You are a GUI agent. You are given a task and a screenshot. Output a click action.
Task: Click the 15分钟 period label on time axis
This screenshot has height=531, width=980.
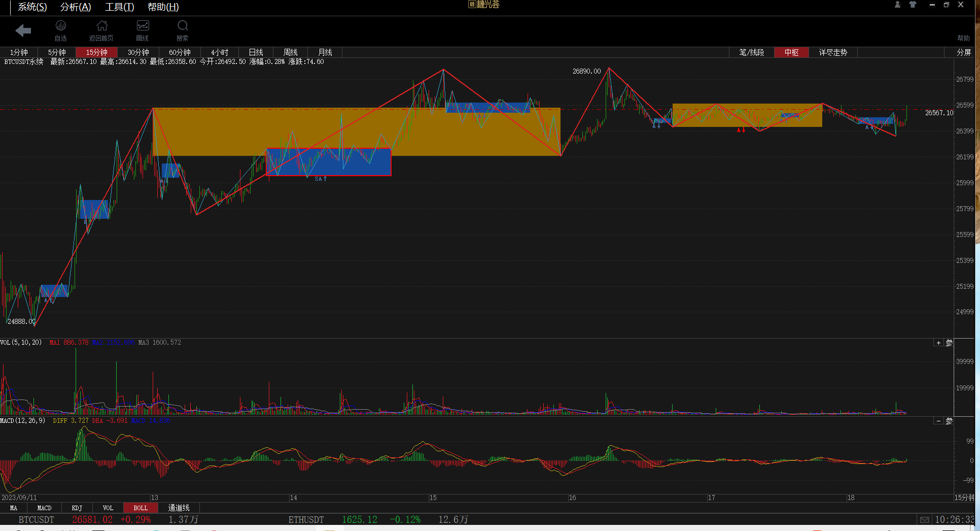coord(964,497)
